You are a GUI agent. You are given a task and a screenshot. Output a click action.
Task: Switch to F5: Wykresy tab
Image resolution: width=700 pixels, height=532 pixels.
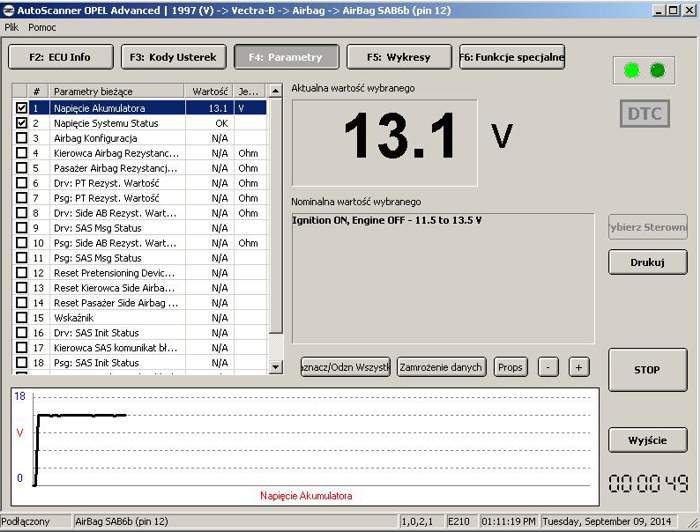[398, 57]
